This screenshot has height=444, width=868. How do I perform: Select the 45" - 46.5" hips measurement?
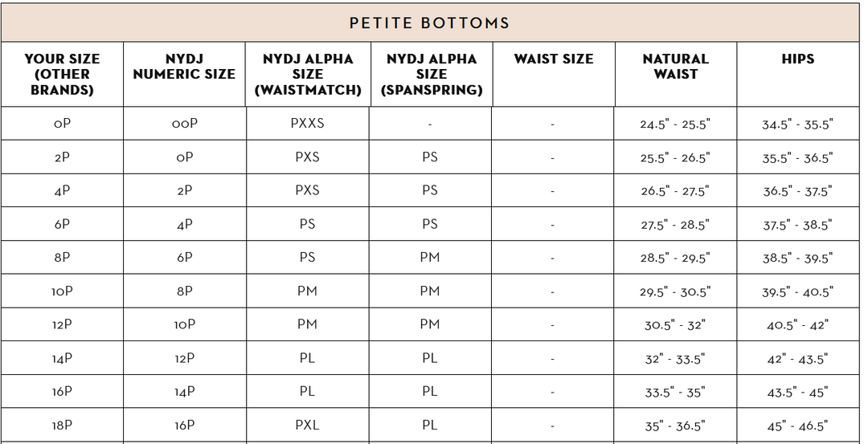pos(797,426)
